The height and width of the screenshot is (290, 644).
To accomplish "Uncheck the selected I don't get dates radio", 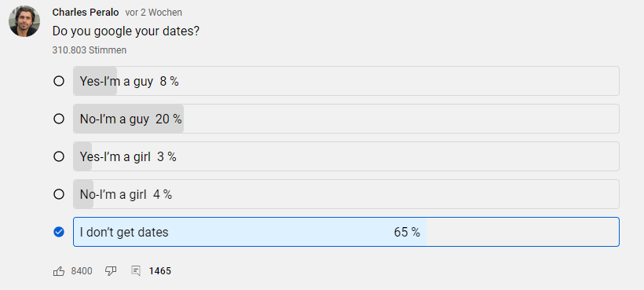I will (x=59, y=232).
